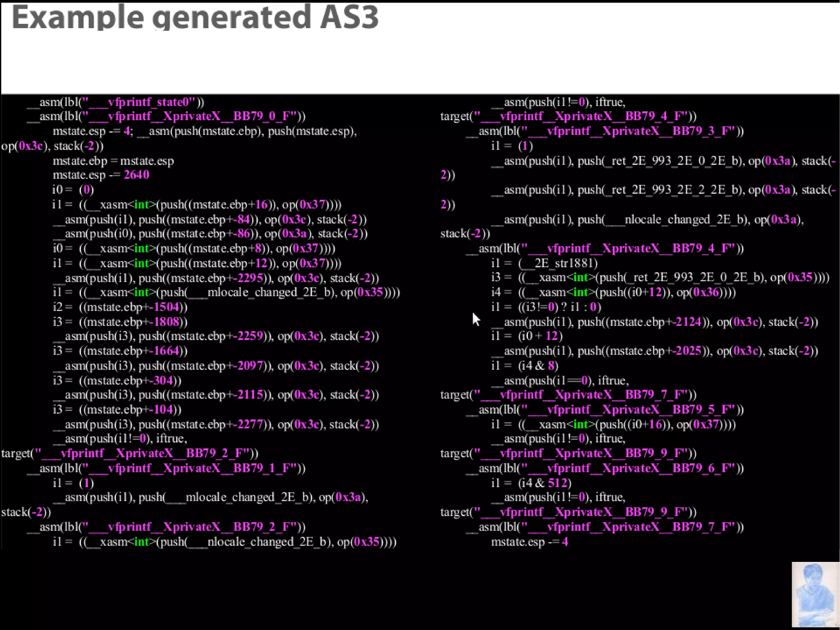The height and width of the screenshot is (630, 840).
Task: Select the lbl BB79_1_F label line
Action: pos(166,468)
